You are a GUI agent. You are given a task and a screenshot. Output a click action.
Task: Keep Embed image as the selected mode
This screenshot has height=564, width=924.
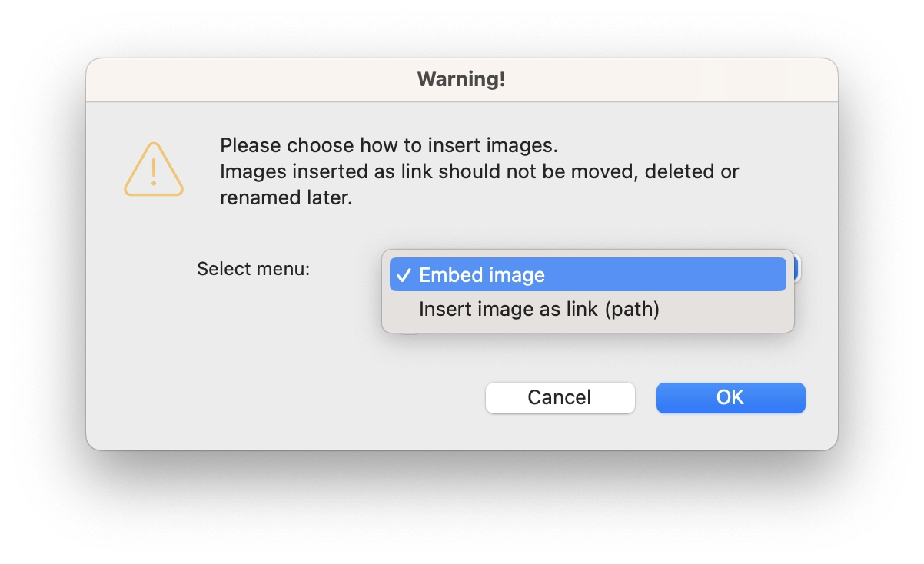coord(483,274)
